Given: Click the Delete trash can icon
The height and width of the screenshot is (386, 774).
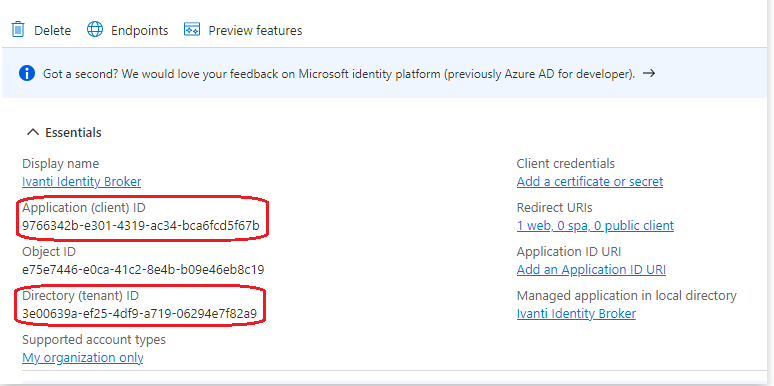Looking at the screenshot, I should tap(18, 30).
